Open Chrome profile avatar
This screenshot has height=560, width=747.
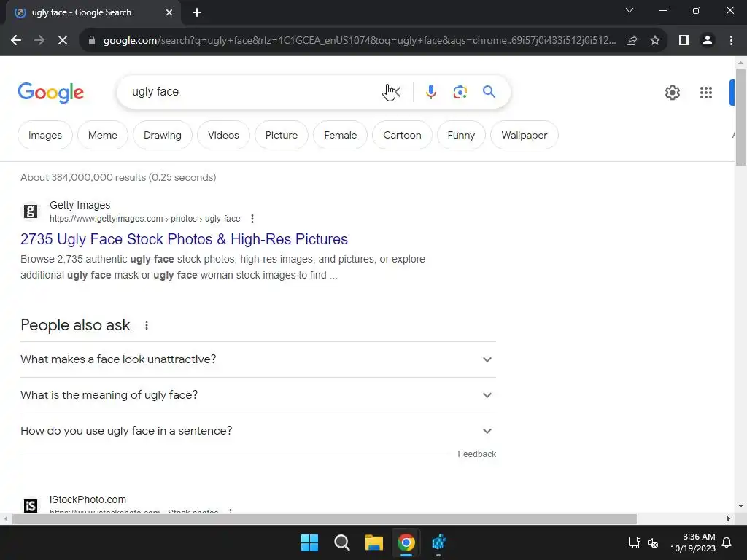point(708,41)
